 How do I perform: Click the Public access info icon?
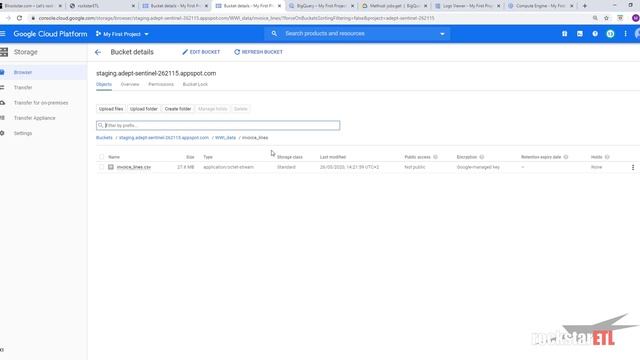(x=436, y=157)
